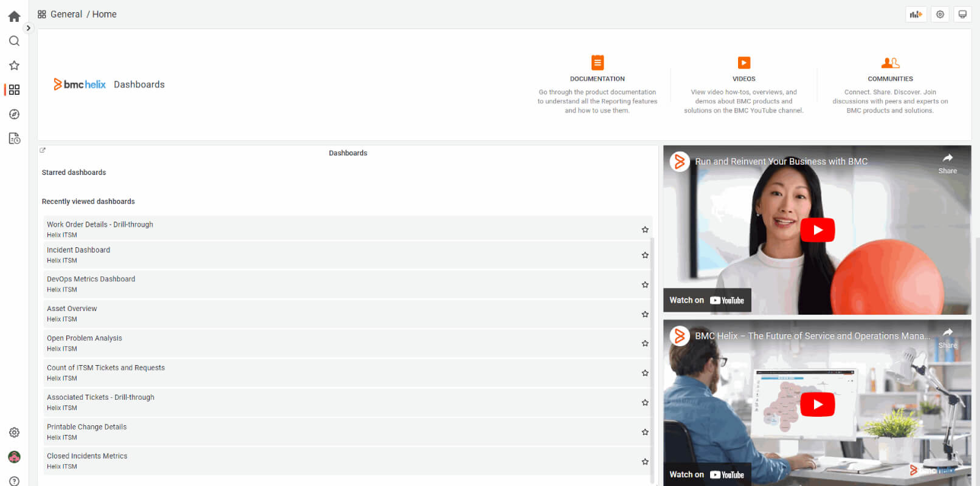980x486 pixels.
Task: Cycle view mode with the monitor icon
Action: click(x=962, y=14)
